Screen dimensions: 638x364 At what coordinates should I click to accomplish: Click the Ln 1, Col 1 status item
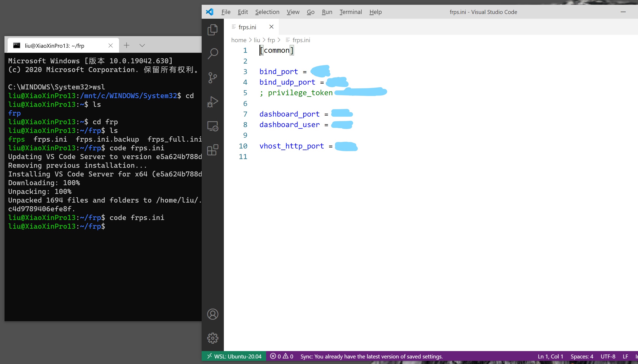coord(550,356)
